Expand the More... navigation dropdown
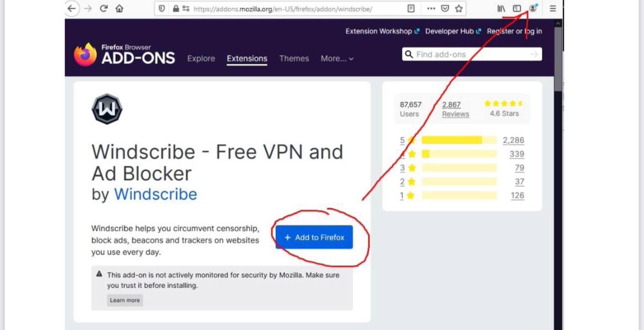 pyautogui.click(x=337, y=58)
